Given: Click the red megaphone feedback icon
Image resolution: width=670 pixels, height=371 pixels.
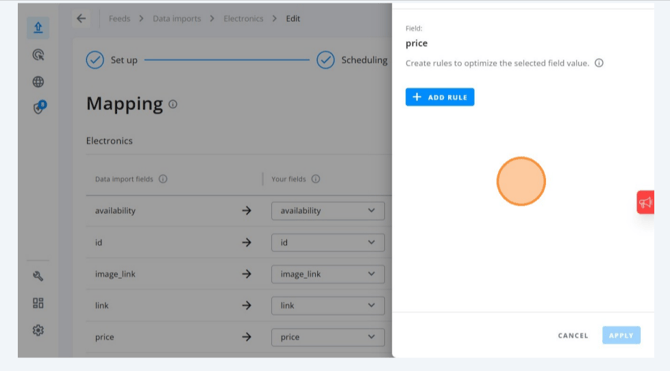Looking at the screenshot, I should click(645, 202).
